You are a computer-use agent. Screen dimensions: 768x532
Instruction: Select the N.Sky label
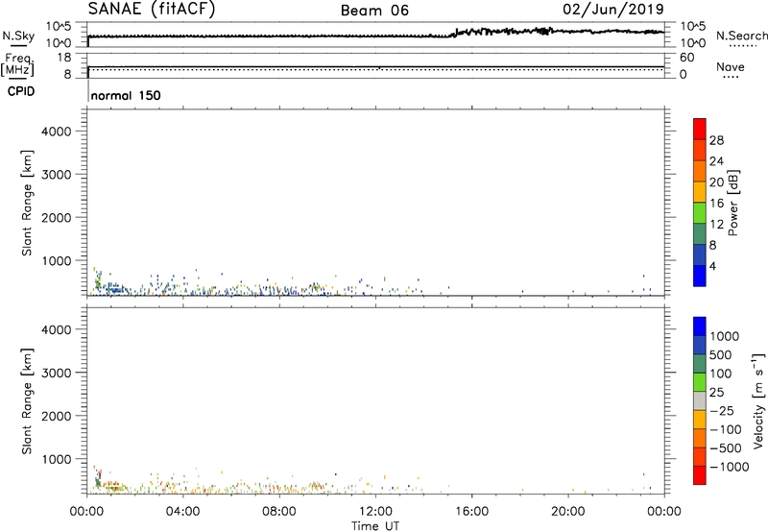(x=18, y=36)
